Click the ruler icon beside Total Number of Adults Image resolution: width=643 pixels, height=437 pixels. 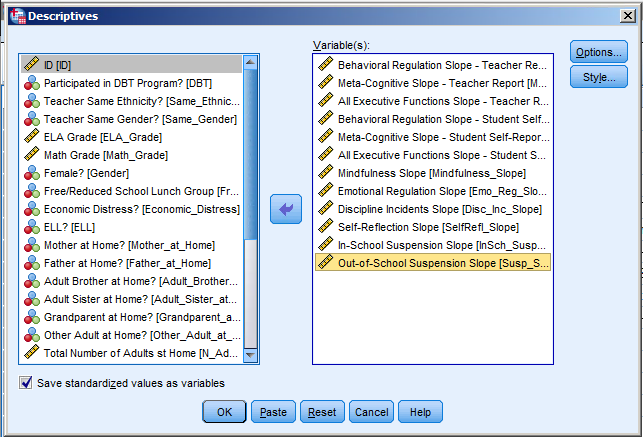point(32,352)
